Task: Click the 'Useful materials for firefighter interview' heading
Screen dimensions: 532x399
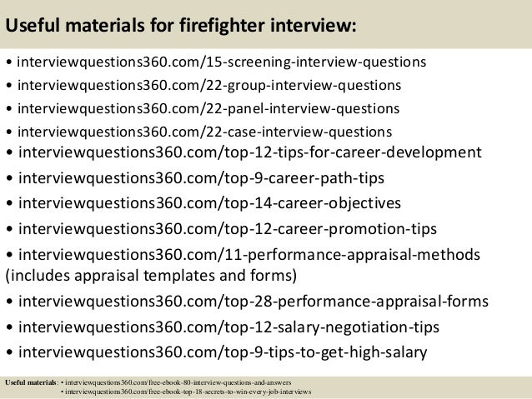Action: coord(181,26)
